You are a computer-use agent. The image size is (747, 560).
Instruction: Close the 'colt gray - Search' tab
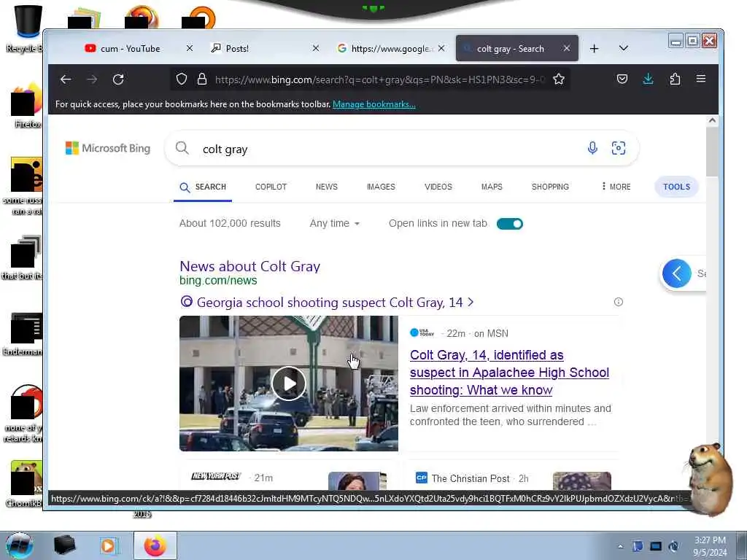[x=566, y=48]
